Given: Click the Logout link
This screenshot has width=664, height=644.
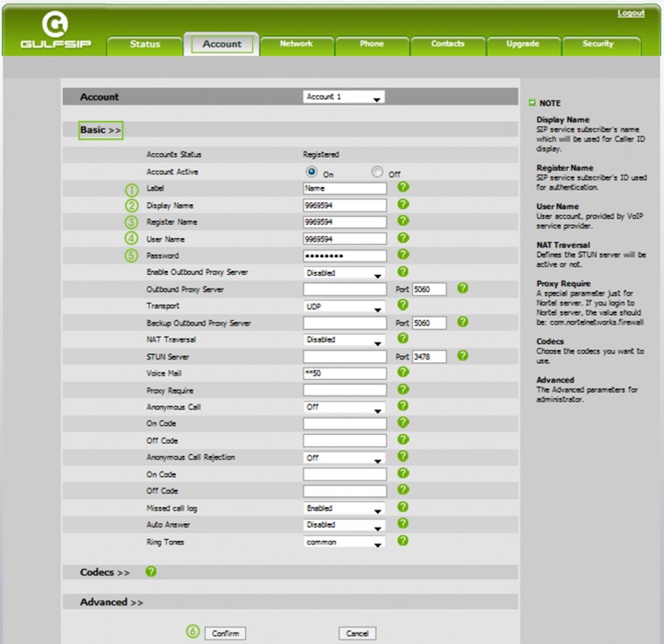Looking at the screenshot, I should coord(631,13).
